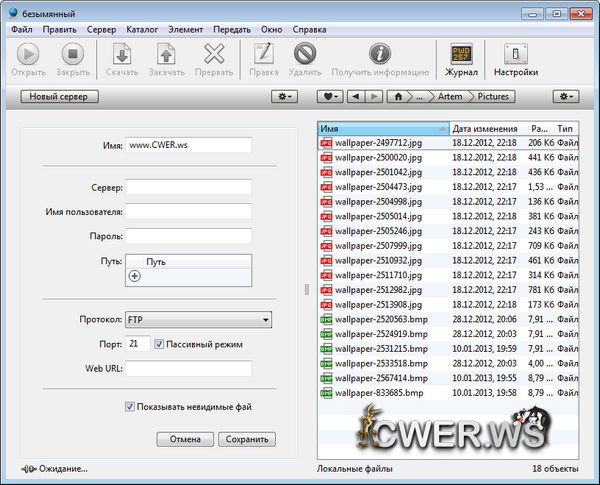Image resolution: width=600 pixels, height=485 pixels.
Task: Click the pane splitter handle
Action: point(307,289)
